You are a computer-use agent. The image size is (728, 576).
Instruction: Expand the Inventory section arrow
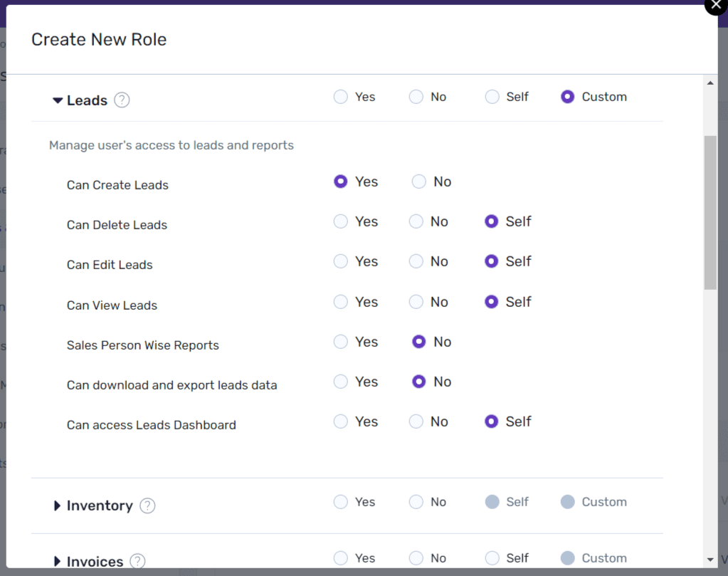57,506
